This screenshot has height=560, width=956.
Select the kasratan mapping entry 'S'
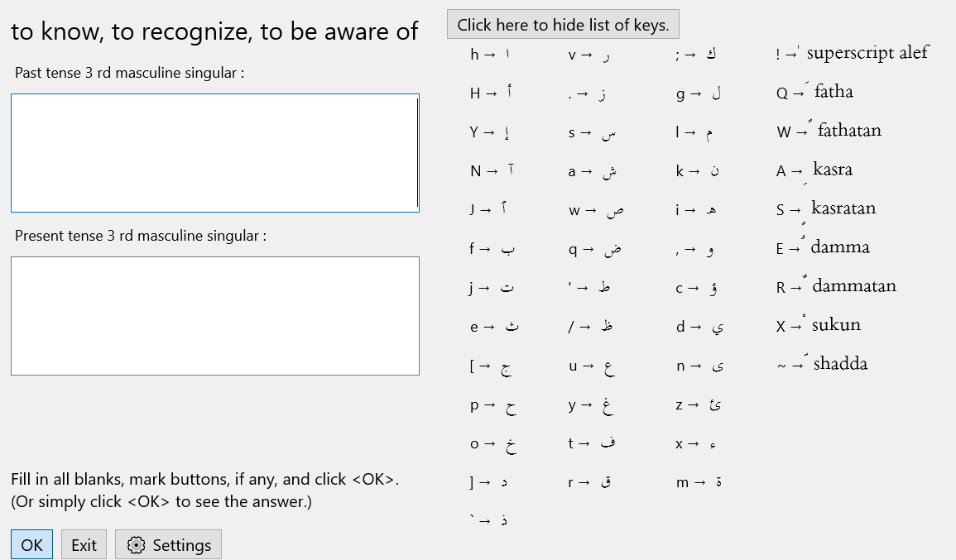826,208
